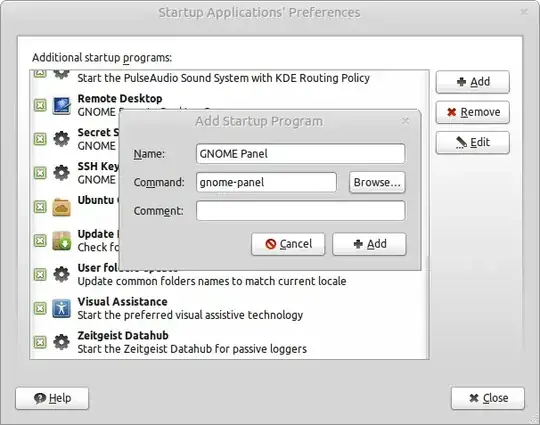Click the Remove button in Preferences window

472,112
